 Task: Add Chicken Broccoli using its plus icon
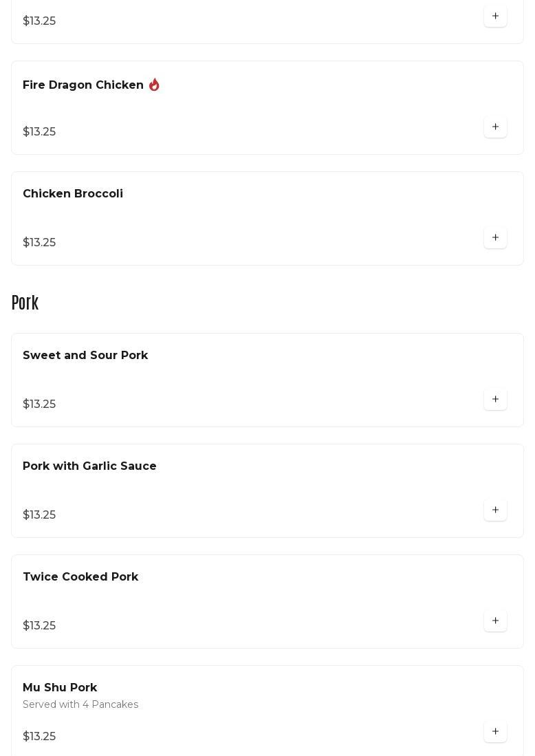pyautogui.click(x=495, y=238)
